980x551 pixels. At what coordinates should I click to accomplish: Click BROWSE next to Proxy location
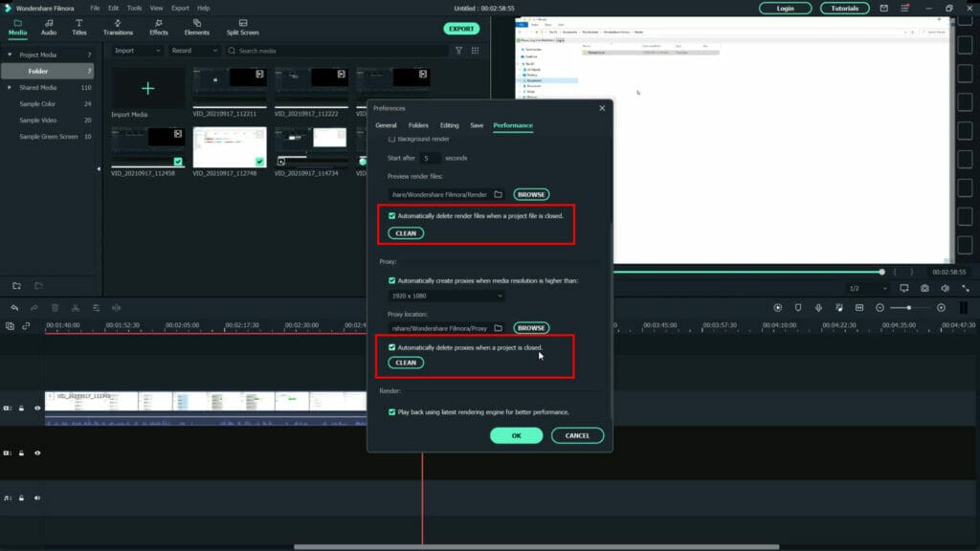531,327
